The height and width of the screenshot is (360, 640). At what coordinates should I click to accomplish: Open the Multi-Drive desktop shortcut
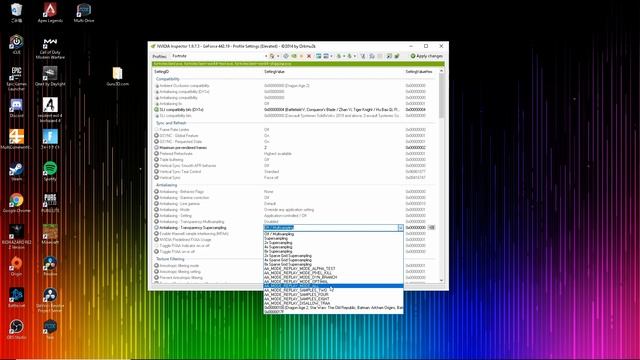tap(84, 12)
